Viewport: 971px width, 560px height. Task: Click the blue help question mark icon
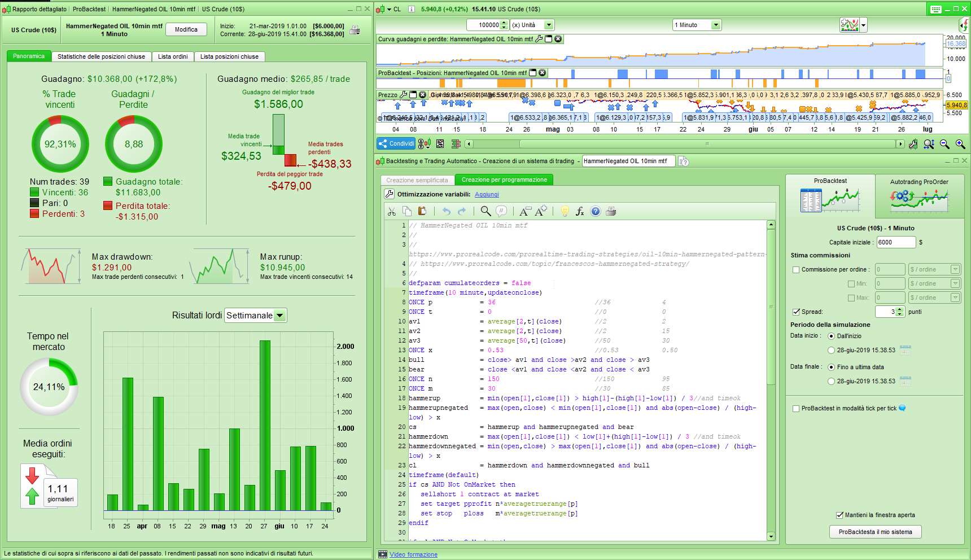click(595, 211)
